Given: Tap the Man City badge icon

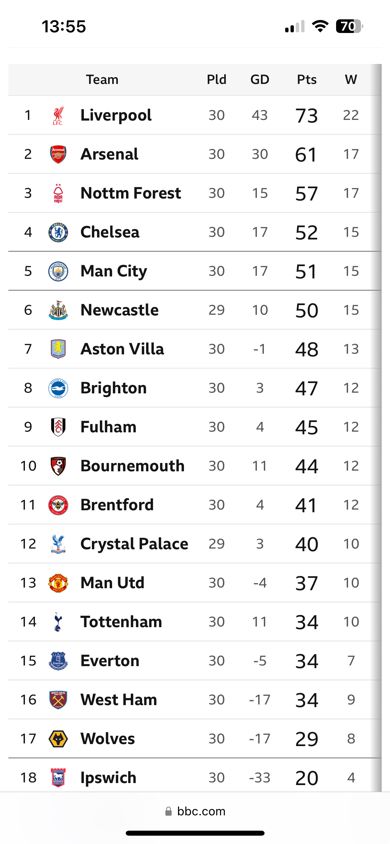Looking at the screenshot, I should point(58,271).
